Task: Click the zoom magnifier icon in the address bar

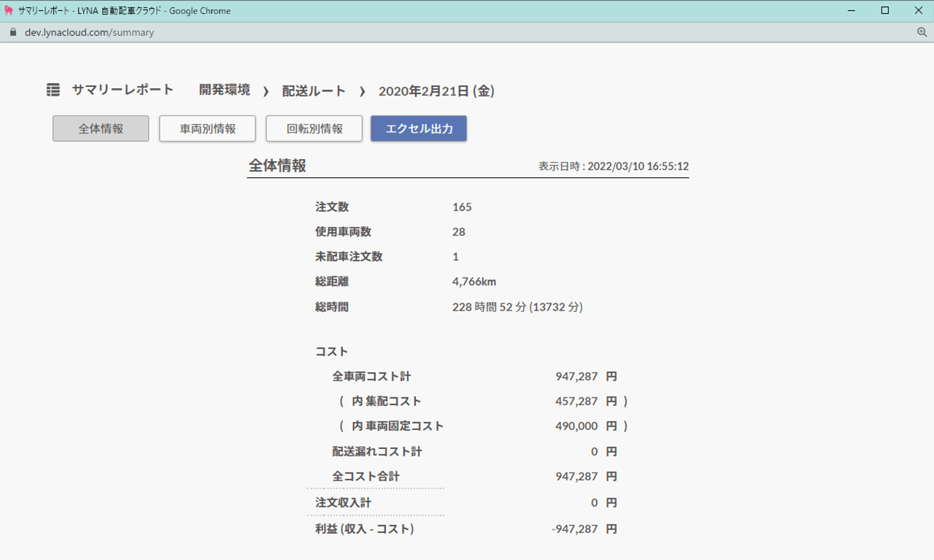Action: [922, 33]
